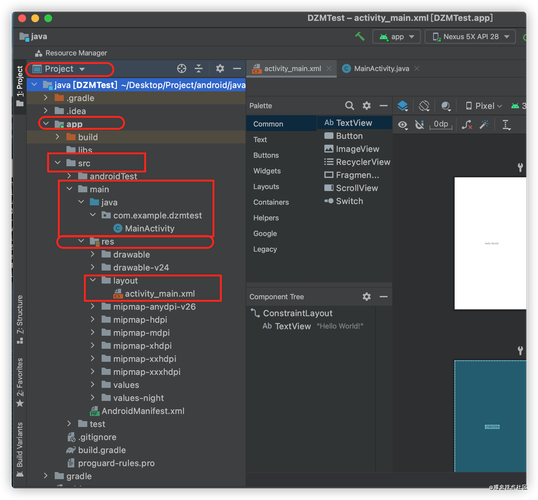The image size is (538, 500).
Task: Click the collapse all icon in Project panel
Action: [199, 69]
